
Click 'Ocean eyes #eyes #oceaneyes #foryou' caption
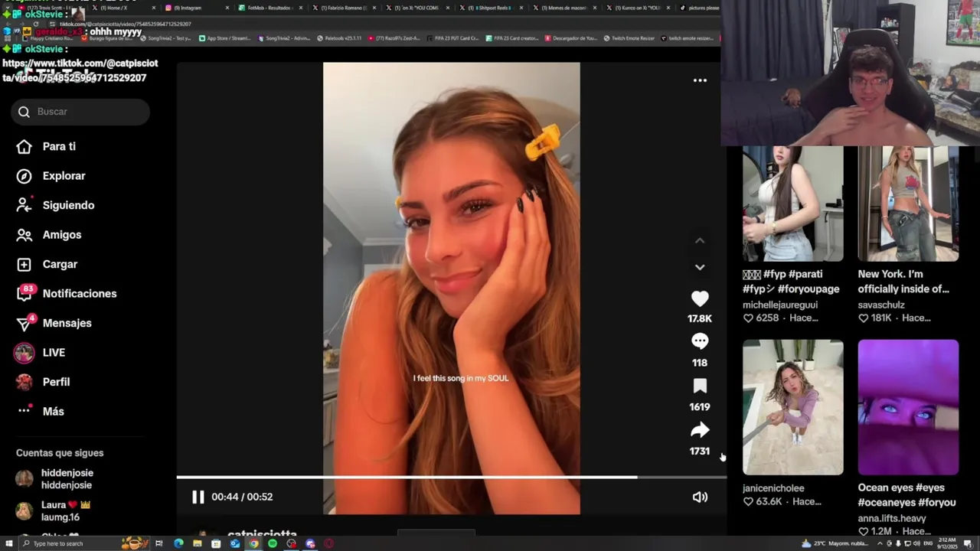point(906,495)
